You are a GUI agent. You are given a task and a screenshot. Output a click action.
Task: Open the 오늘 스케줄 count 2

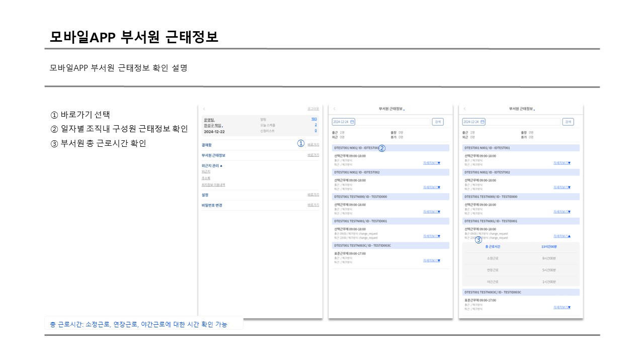(x=315, y=125)
